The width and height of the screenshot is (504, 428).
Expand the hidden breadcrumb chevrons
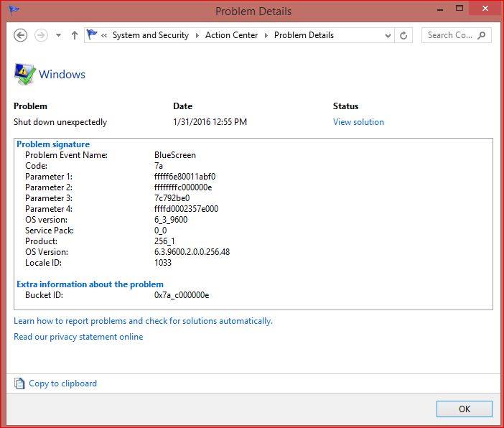pos(104,35)
